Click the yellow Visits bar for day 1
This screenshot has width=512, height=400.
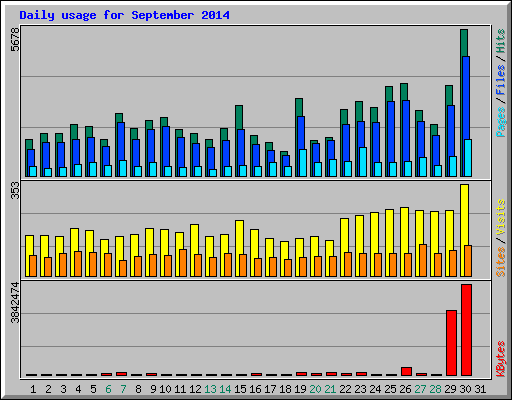pos(29,245)
